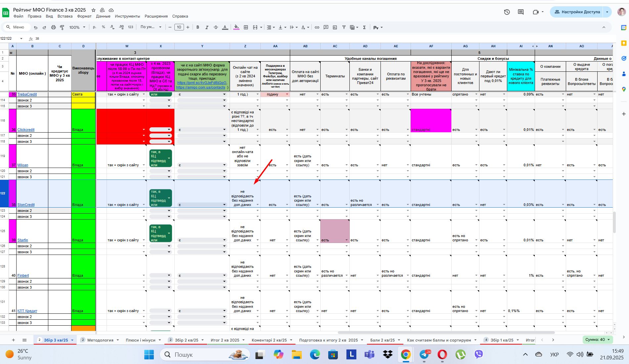Open comments panel icon at top
629x364 pixels.
coord(521,12)
